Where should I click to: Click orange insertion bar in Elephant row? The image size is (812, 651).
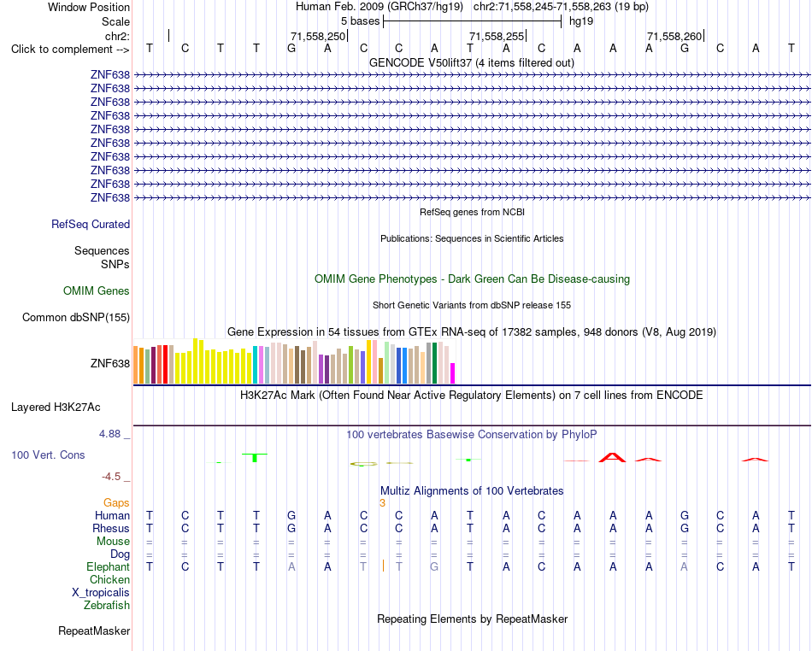click(383, 566)
